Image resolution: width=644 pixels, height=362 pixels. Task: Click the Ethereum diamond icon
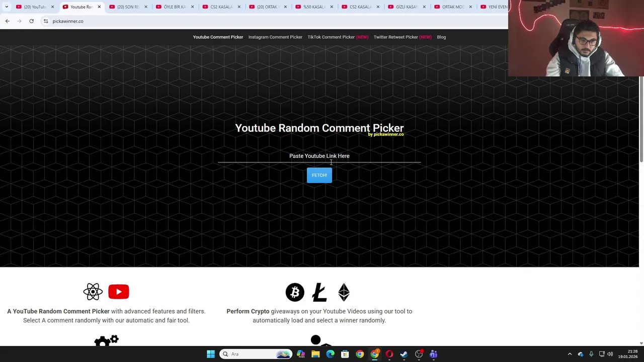(x=344, y=292)
